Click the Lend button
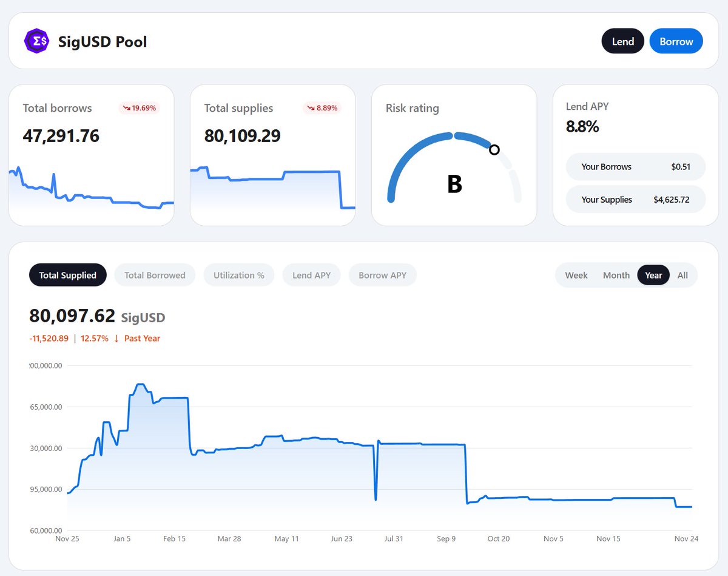This screenshot has height=576, width=728. click(622, 41)
